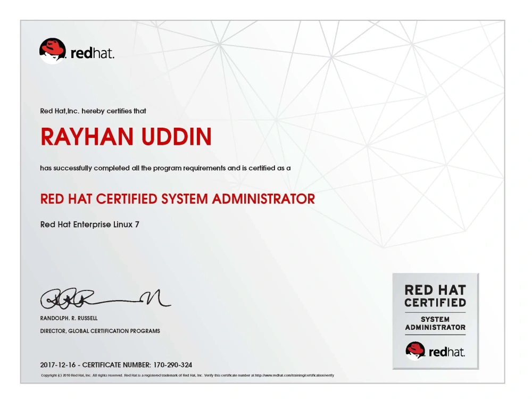
Task: Click the RED HAT CERTIFIED SYSTEM ADMINISTRATOR title
Action: [177, 198]
